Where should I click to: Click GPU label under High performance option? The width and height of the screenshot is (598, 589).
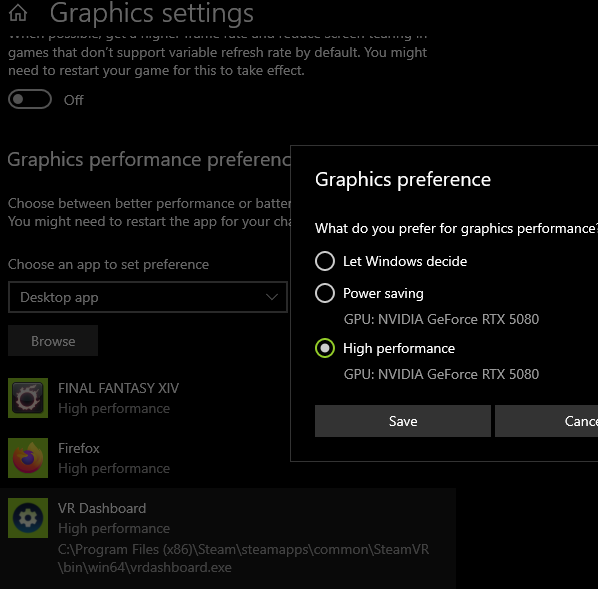[441, 374]
